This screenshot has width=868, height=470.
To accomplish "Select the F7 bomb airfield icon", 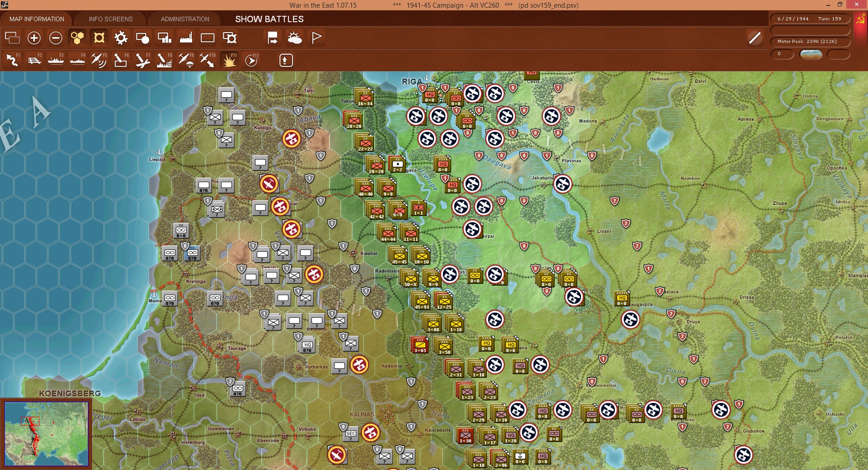I will [142, 60].
